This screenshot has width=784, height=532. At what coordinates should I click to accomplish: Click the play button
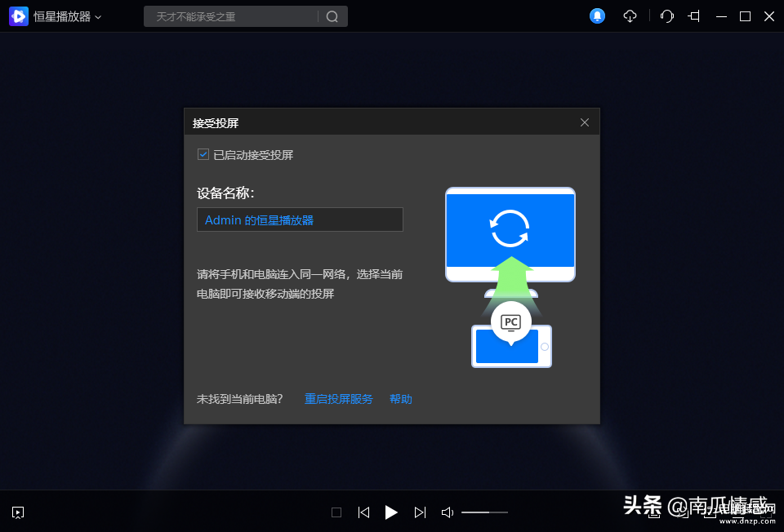pyautogui.click(x=391, y=512)
